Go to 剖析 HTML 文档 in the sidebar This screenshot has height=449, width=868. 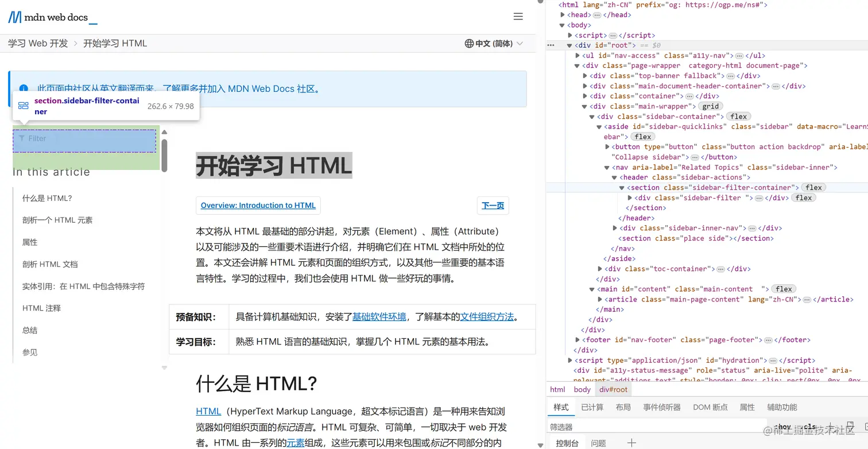(50, 265)
